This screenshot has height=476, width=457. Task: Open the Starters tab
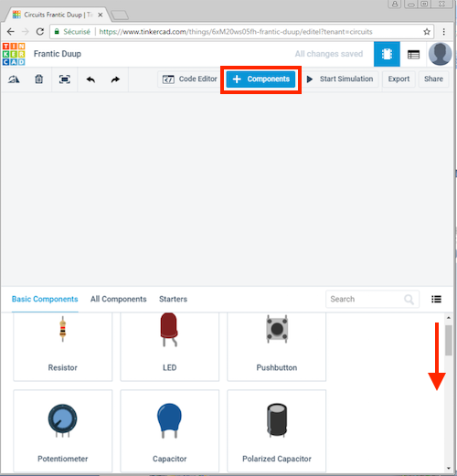[173, 299]
